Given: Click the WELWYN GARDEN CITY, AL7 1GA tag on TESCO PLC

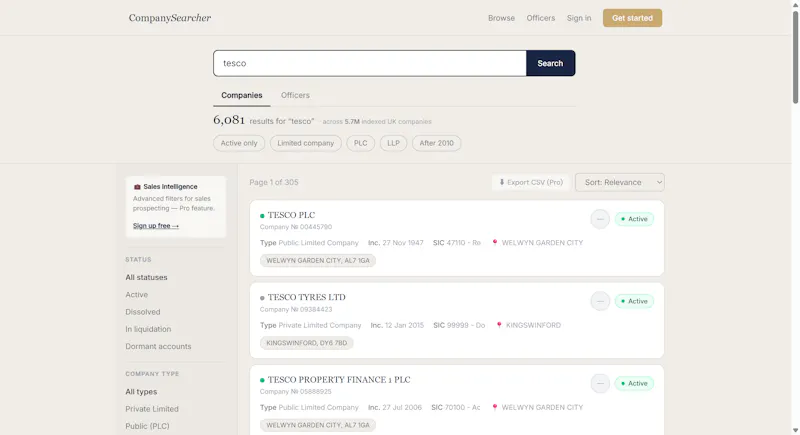Looking at the screenshot, I should (x=318, y=261).
